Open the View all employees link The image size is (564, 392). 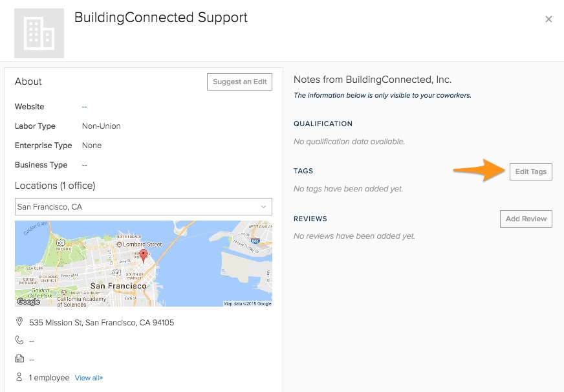89,378
